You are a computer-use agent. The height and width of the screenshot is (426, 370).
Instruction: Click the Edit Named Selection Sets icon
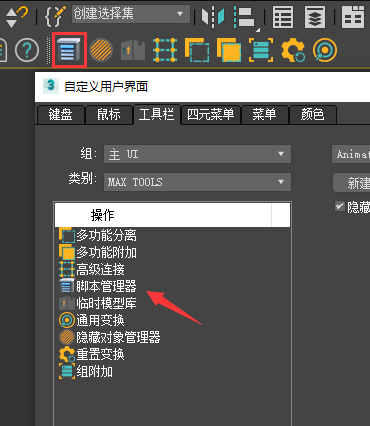coord(55,16)
